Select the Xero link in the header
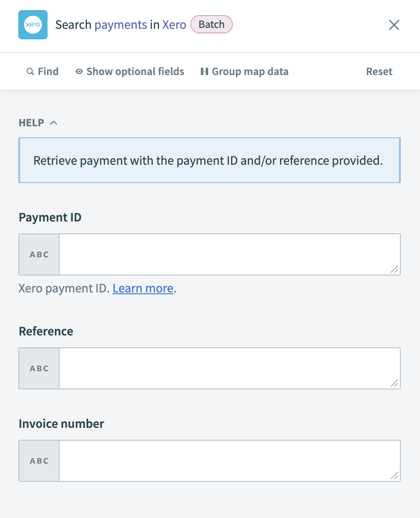Screen dimensions: 420x518 tap(174, 25)
